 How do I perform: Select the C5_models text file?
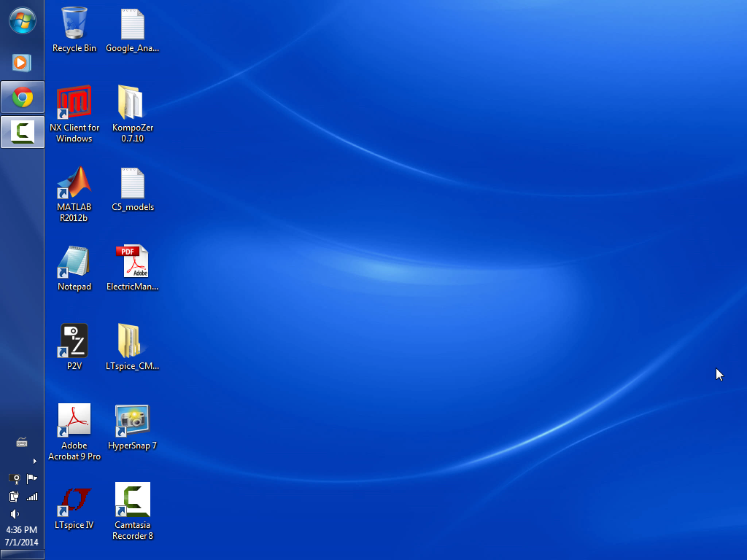coord(133,189)
